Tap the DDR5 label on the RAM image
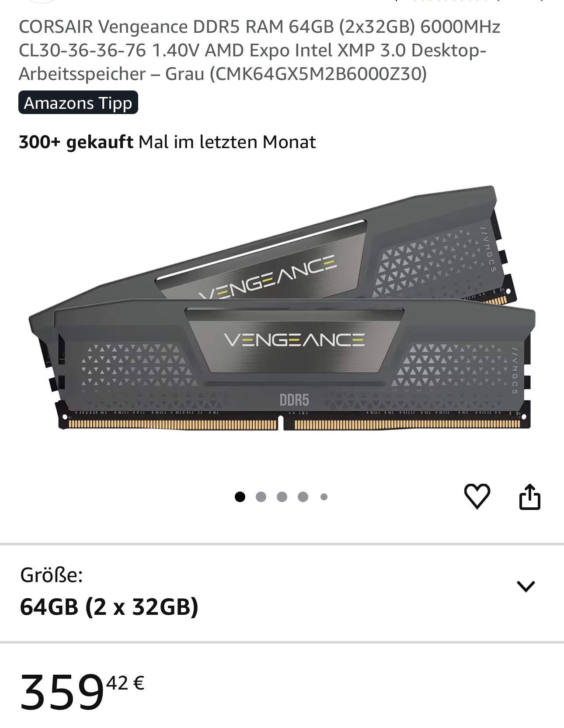This screenshot has height=728, width=564. 294,400
